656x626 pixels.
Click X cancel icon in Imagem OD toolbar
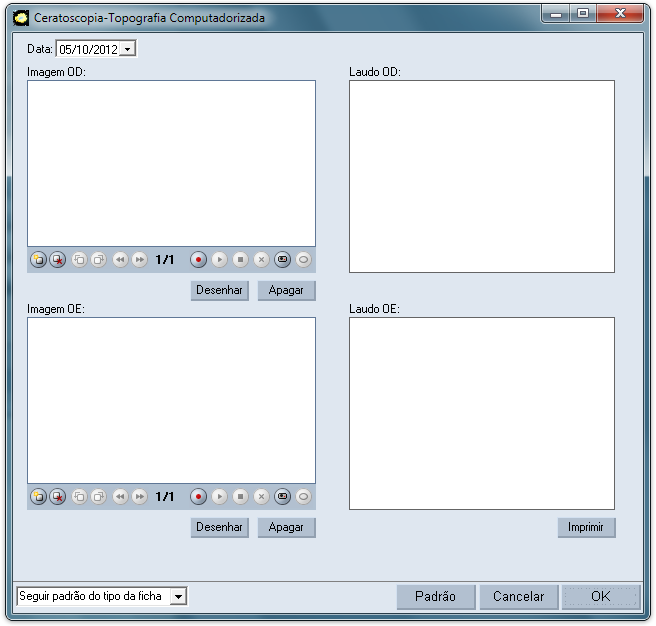(261, 260)
